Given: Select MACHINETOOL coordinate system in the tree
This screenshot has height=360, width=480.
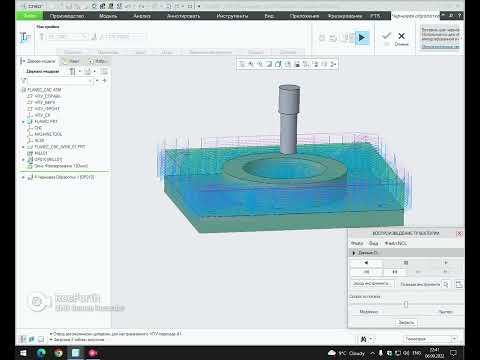Looking at the screenshot, I should (48, 134).
